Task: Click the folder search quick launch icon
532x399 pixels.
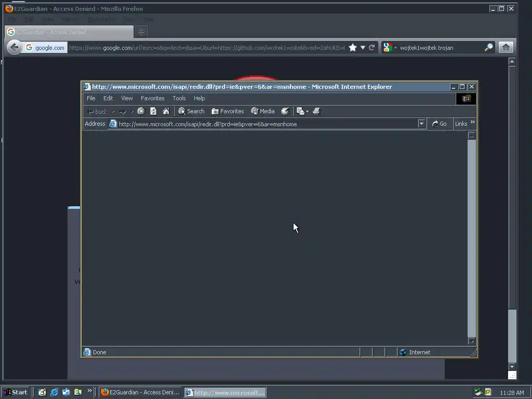Action: click(x=78, y=392)
